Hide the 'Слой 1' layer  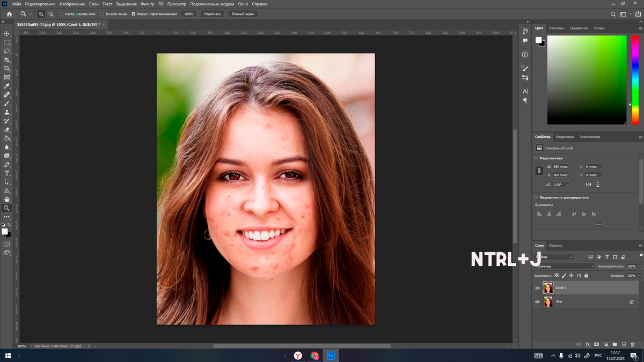tap(538, 288)
